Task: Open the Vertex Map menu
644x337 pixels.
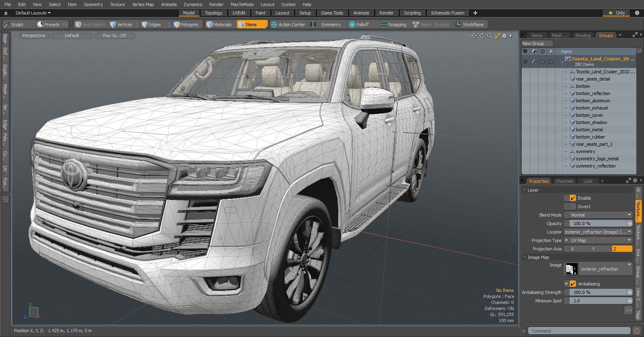Action: [143, 4]
